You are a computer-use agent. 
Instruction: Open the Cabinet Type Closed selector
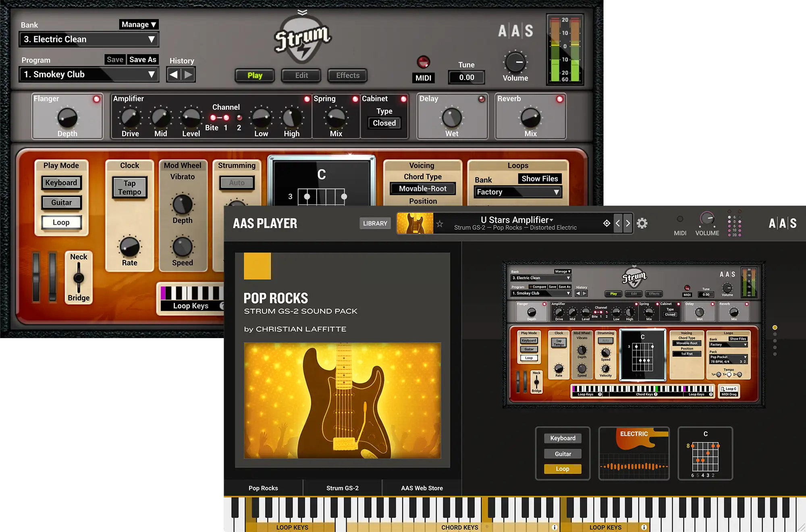[x=384, y=123]
